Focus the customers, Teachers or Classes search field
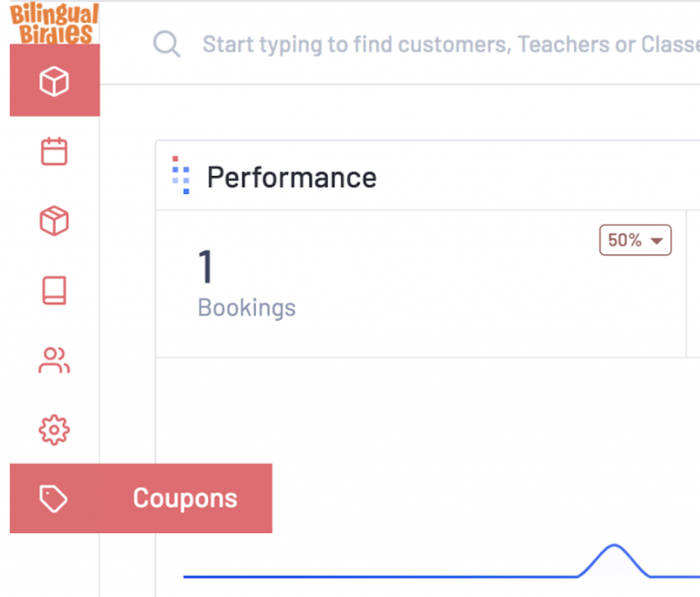The image size is (700, 597). (448, 44)
